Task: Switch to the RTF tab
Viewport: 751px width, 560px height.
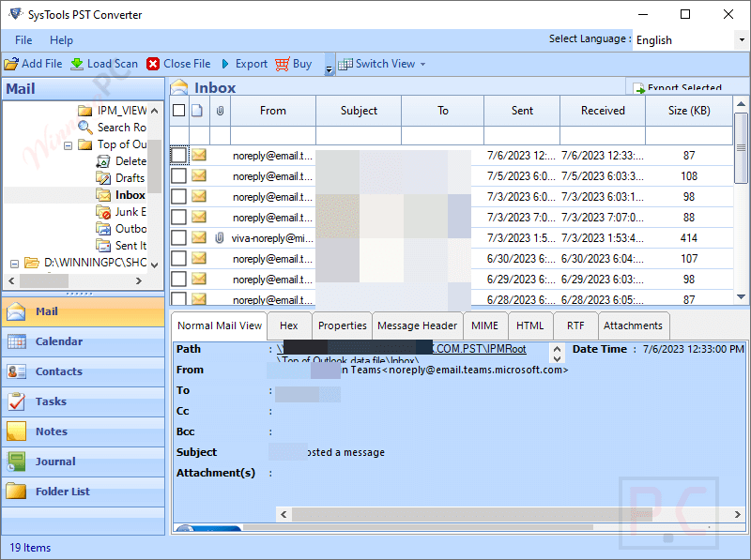Action: (575, 325)
